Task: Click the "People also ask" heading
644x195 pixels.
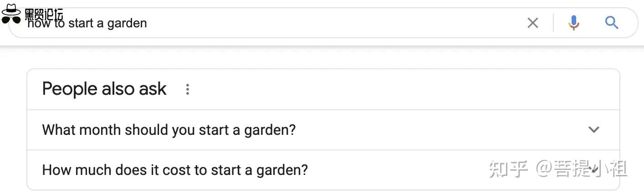Action: (x=104, y=89)
